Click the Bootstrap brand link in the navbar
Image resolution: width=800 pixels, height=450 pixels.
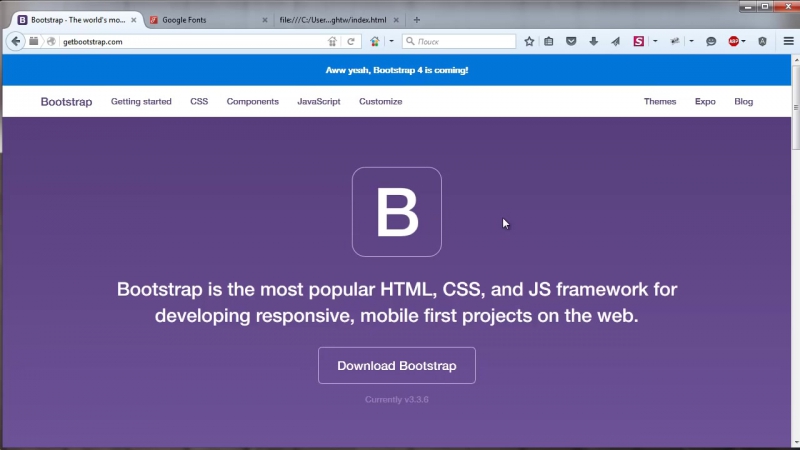click(66, 102)
